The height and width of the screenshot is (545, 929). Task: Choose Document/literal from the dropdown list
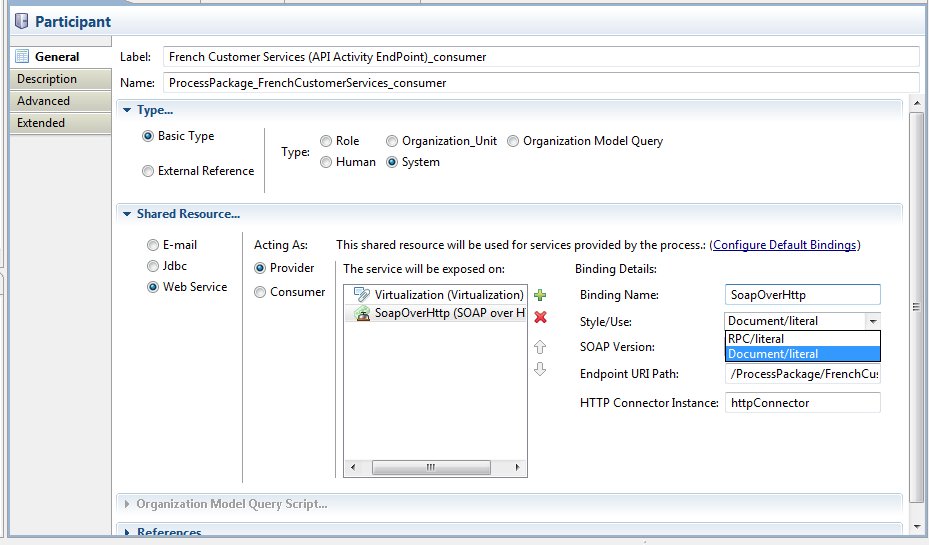[x=802, y=354]
